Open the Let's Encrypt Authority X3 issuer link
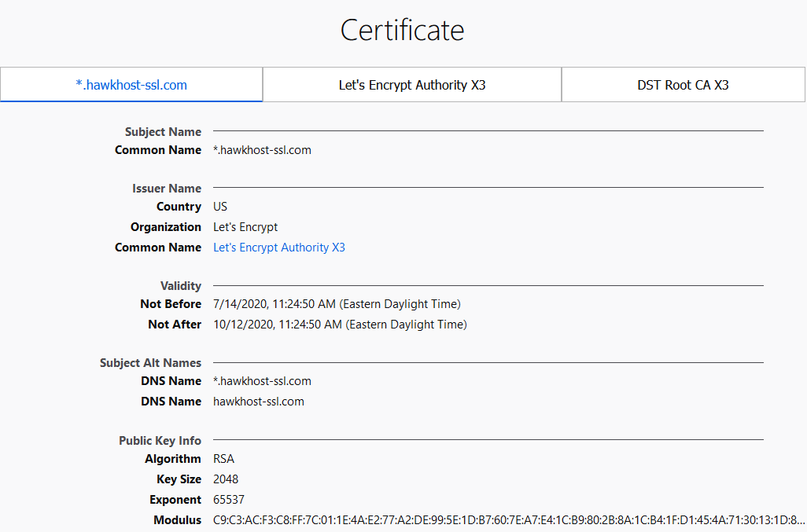This screenshot has height=532, width=807. click(x=278, y=247)
